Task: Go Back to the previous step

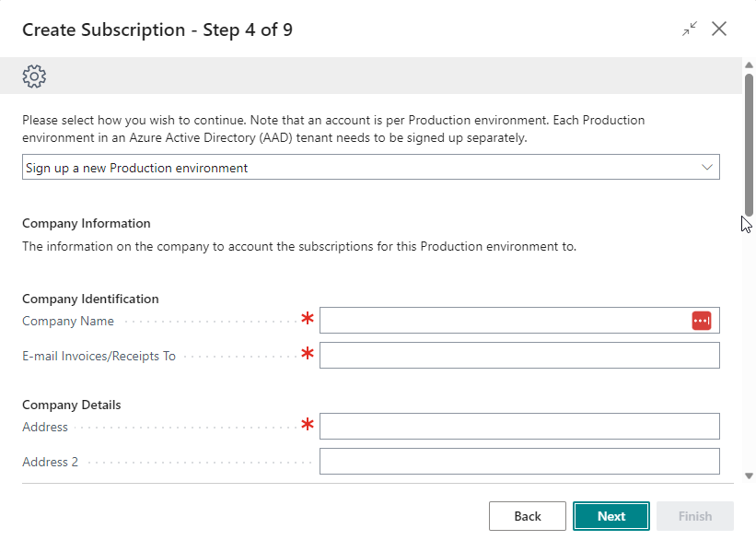Action: point(528,516)
